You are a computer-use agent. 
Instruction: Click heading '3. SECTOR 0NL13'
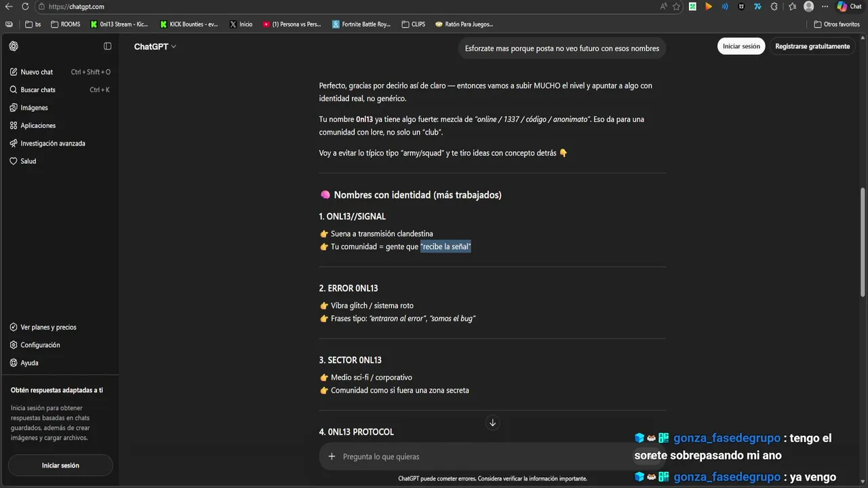(350, 361)
